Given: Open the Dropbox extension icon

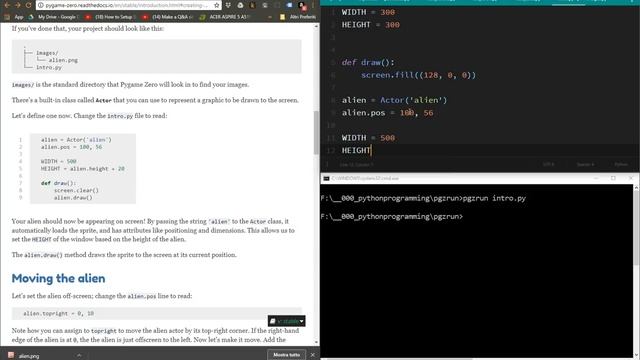Looking at the screenshot, I should click(228, 5).
